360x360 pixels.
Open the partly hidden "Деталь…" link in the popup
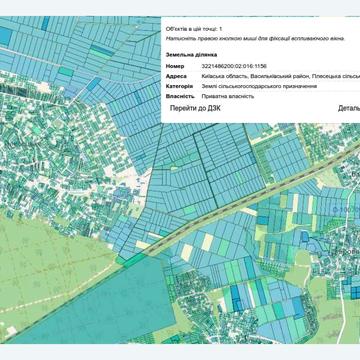coord(349,108)
